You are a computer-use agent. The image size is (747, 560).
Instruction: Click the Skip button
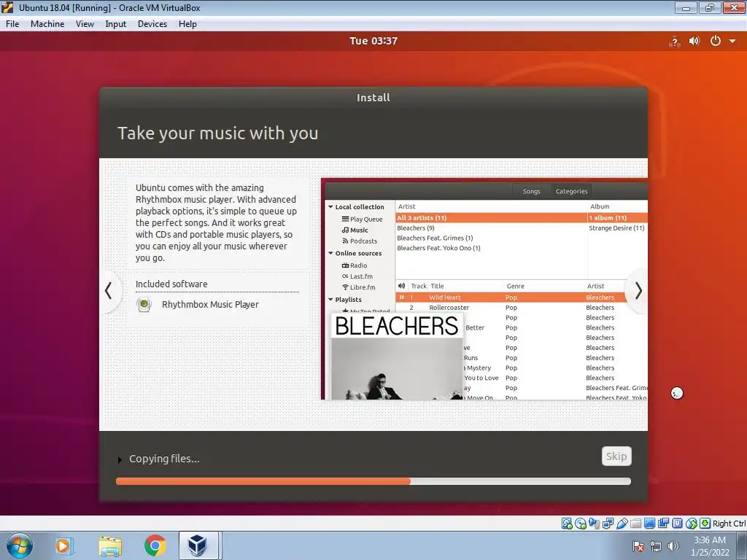(616, 456)
